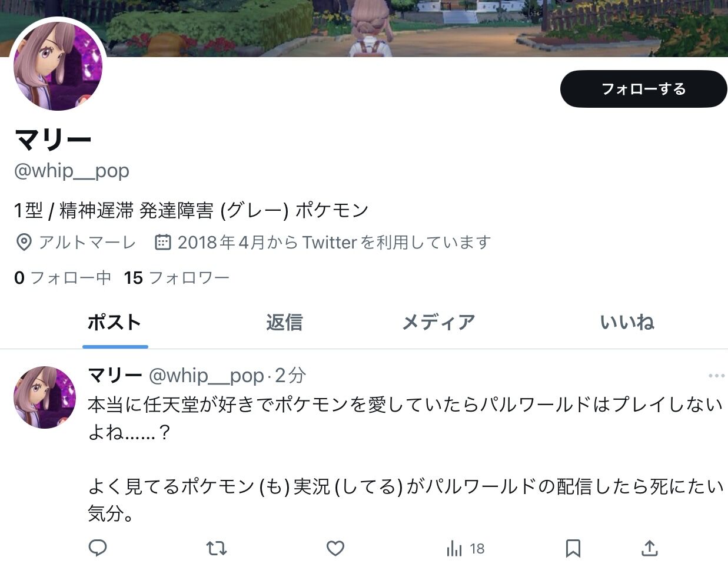
Task: Switch to the メディア tab
Action: 438,322
